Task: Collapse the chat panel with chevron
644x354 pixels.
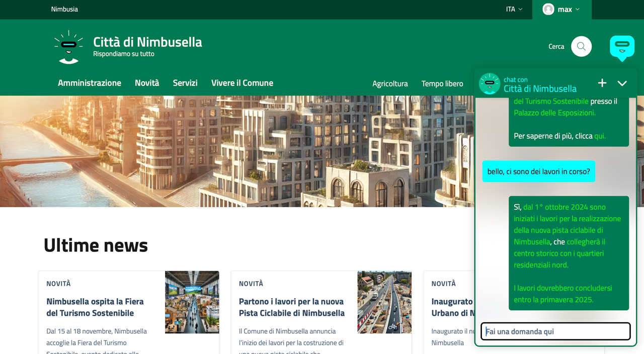Action: (x=622, y=83)
